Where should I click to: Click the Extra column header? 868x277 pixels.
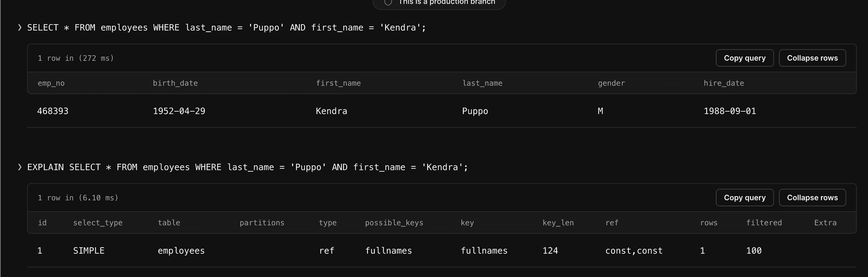[826, 223]
